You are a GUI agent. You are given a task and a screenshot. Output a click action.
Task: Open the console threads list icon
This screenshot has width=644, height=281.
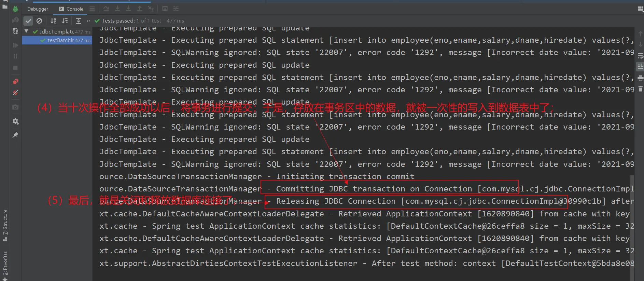(92, 9)
